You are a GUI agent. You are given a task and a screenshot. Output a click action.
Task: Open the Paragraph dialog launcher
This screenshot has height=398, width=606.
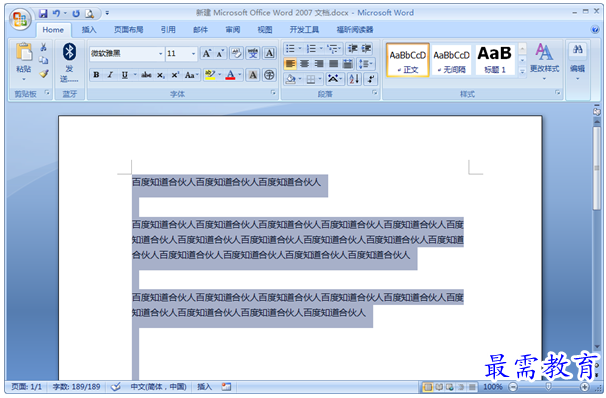point(374,93)
